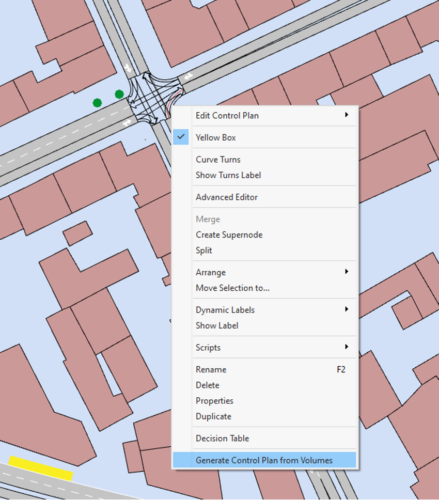
Task: Open the Scripts submenu
Action: click(x=265, y=347)
